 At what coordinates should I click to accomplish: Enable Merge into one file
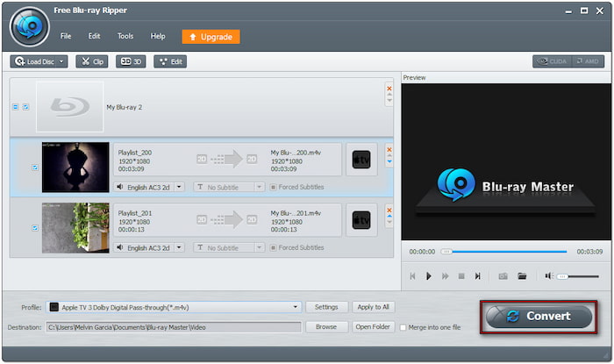click(x=403, y=327)
